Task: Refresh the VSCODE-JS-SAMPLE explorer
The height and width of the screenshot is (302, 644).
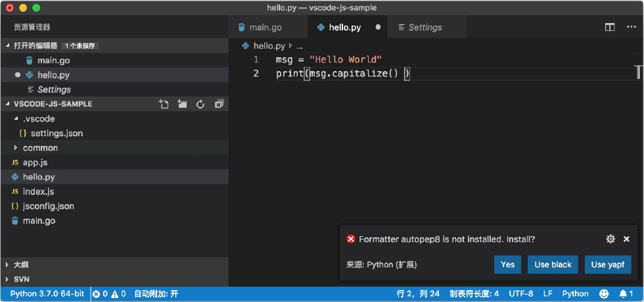Action: tap(200, 104)
